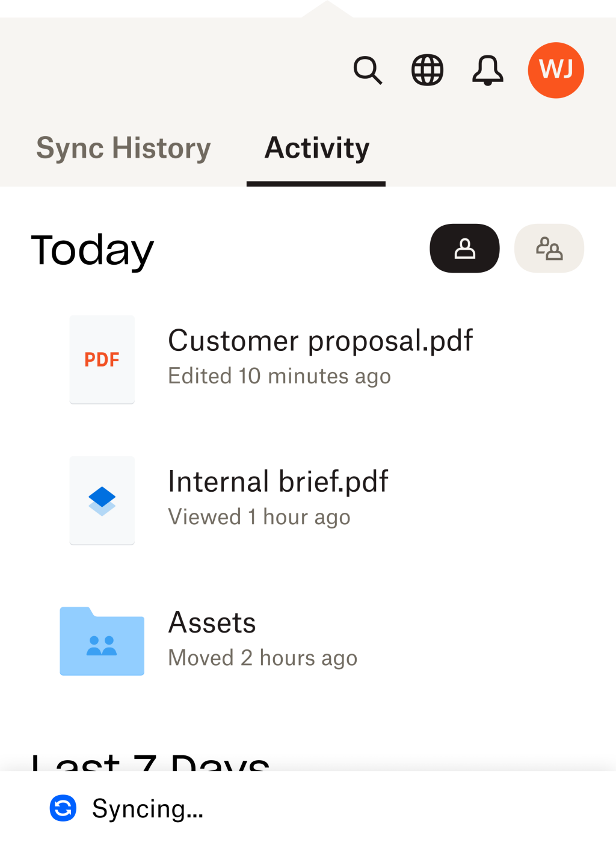This screenshot has height=845, width=616.
Task: Click 'Moved 2 hours ago' subtitle
Action: [262, 658]
